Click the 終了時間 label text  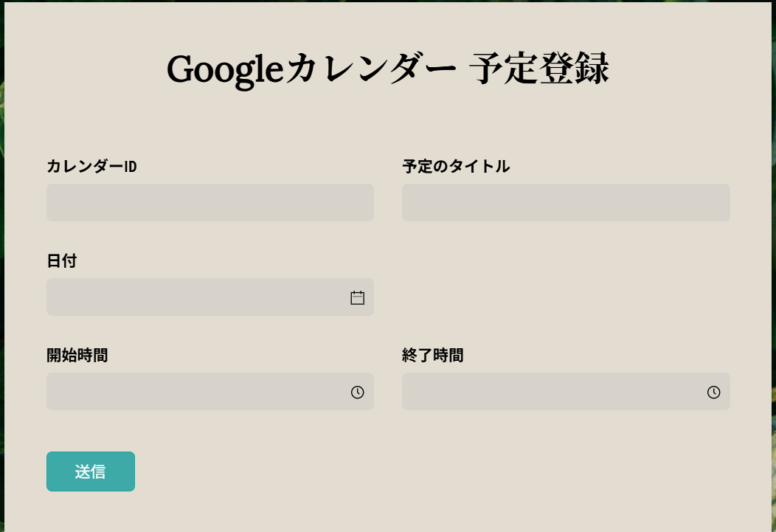pos(432,356)
